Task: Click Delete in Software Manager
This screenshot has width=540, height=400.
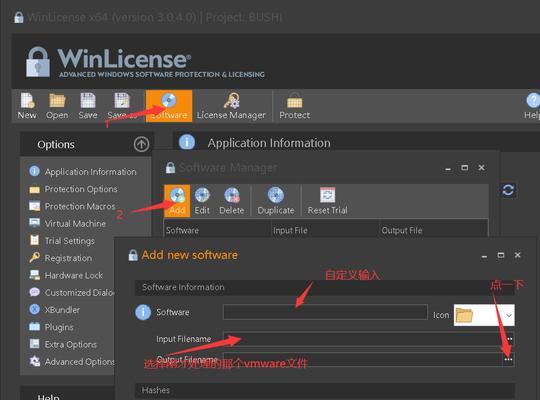Action: tap(232, 201)
